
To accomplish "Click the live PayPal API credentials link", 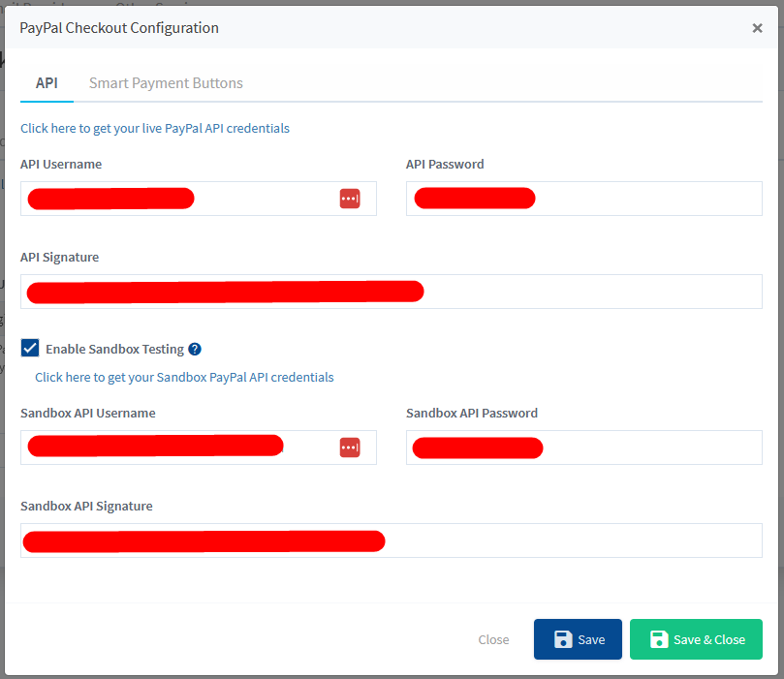I will (x=155, y=128).
